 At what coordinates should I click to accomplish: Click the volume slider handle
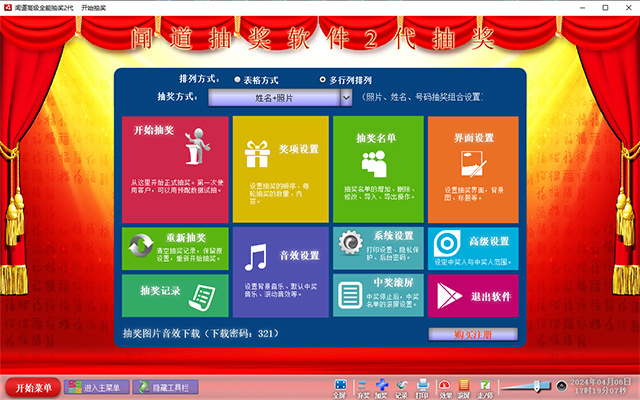[538, 386]
